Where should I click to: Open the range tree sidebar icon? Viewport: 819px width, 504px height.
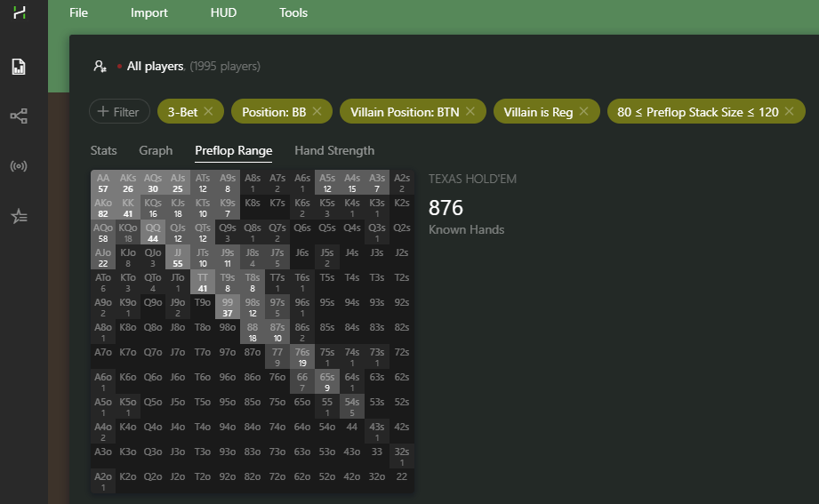pos(18,116)
